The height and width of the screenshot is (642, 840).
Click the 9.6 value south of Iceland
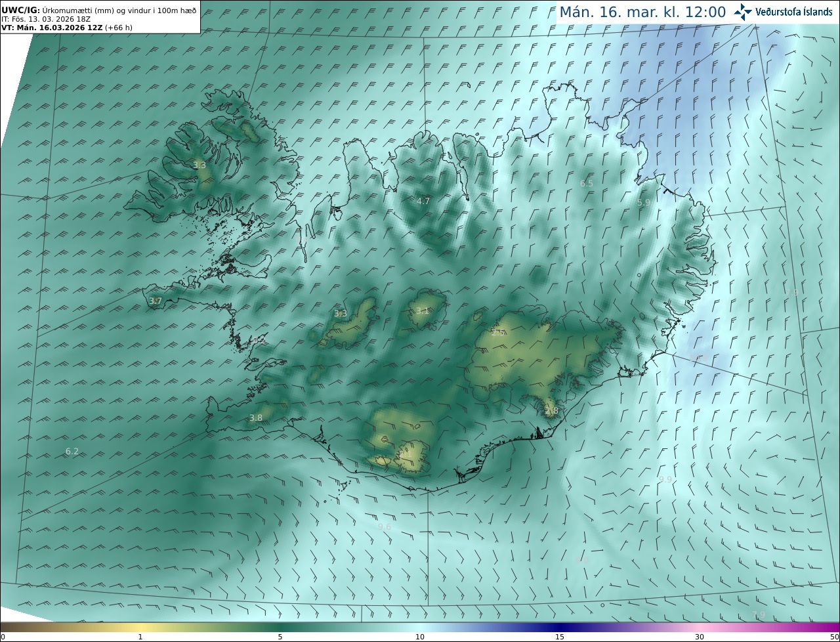(x=385, y=526)
